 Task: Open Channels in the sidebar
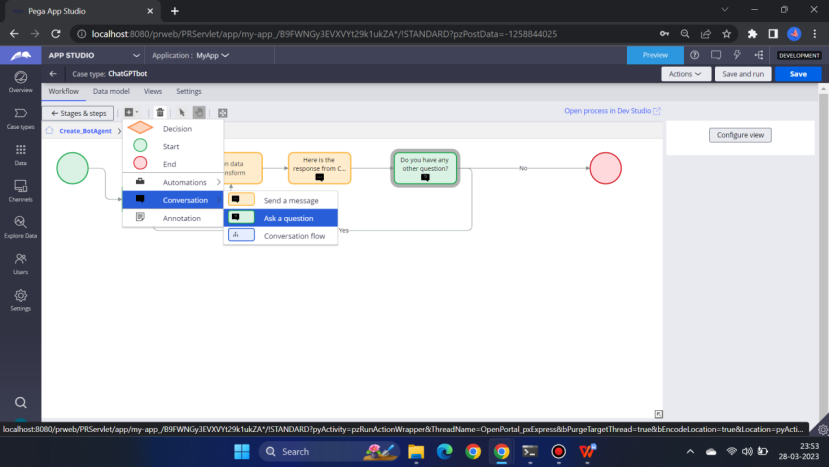point(21,191)
